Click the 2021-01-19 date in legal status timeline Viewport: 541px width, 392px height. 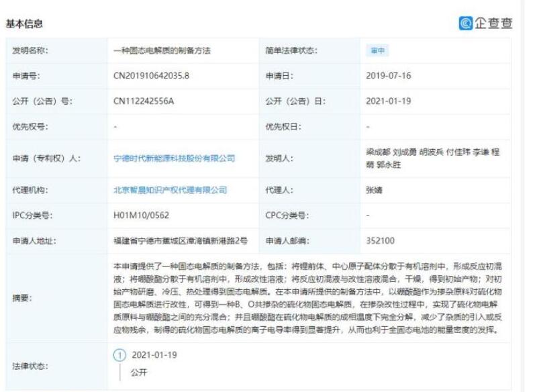[x=154, y=355]
